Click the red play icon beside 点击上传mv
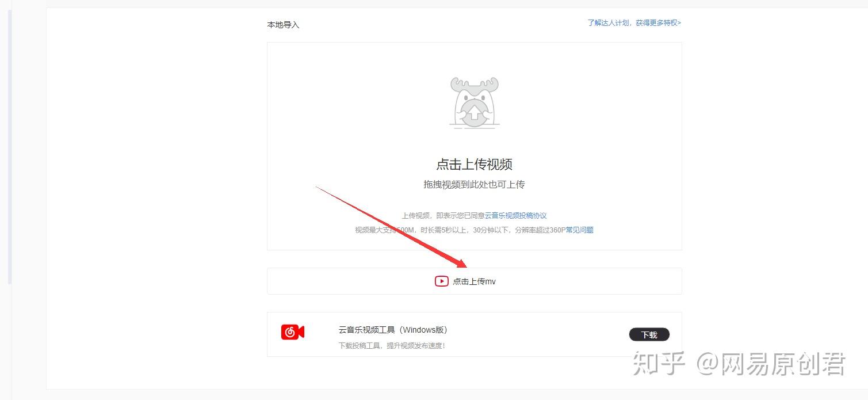The width and height of the screenshot is (868, 400). pyautogui.click(x=441, y=281)
